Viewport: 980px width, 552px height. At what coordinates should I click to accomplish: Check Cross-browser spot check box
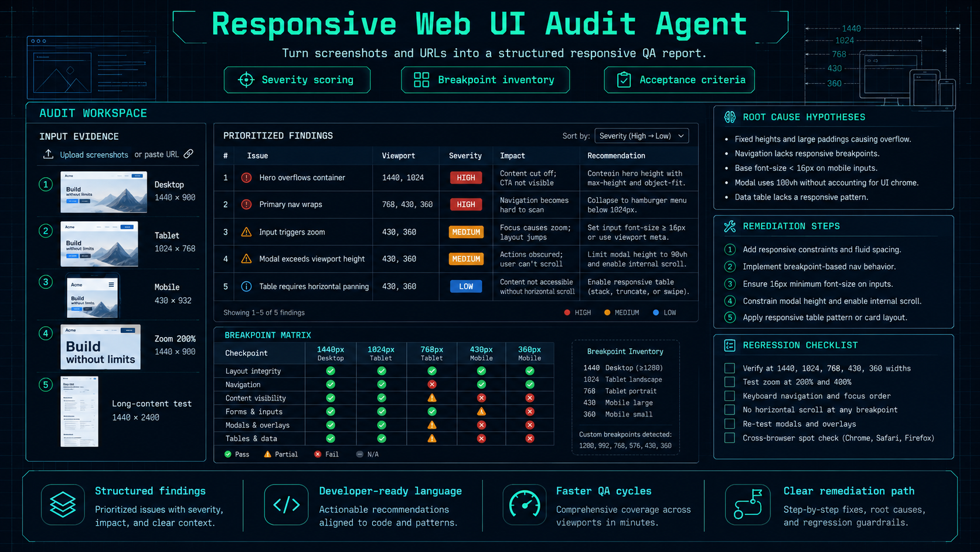[x=730, y=438]
